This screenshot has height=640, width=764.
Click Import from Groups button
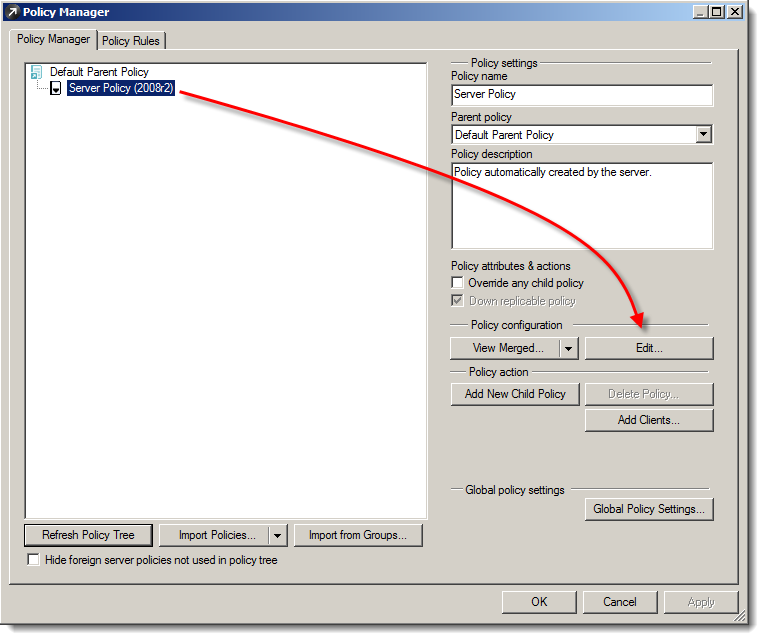pos(357,535)
